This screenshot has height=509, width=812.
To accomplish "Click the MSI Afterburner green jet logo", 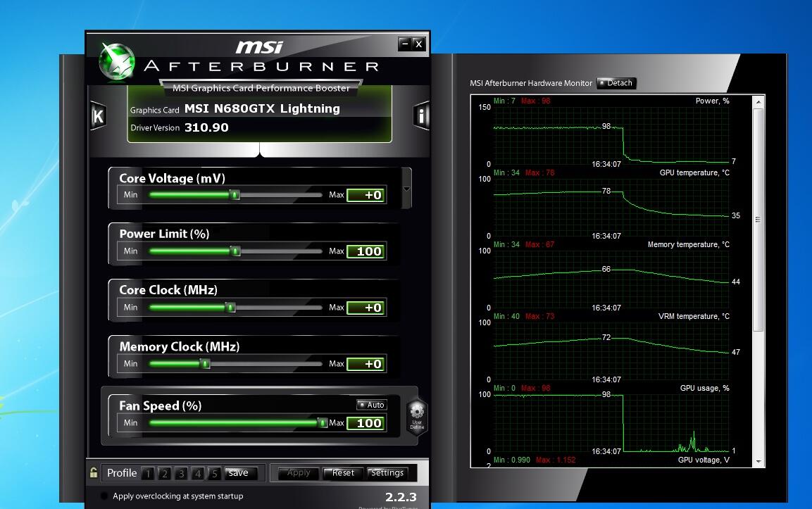I will point(116,62).
